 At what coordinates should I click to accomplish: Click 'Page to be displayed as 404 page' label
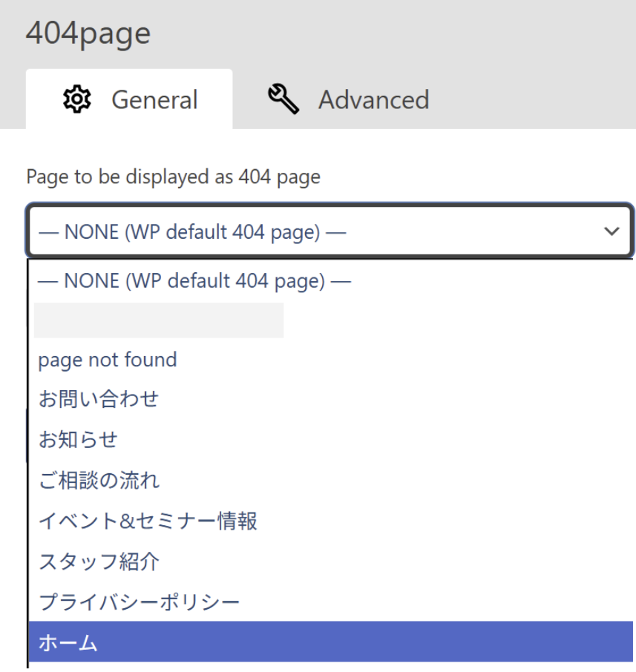pos(173,177)
